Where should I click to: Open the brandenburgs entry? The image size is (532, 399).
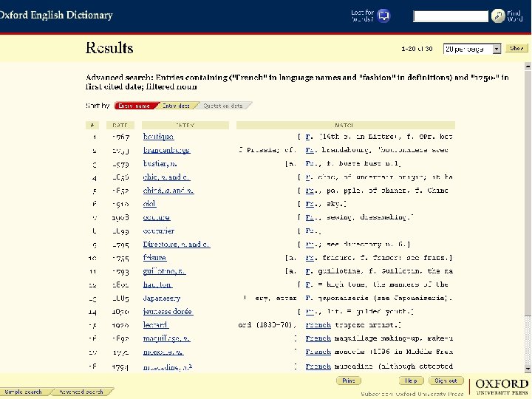click(x=166, y=150)
